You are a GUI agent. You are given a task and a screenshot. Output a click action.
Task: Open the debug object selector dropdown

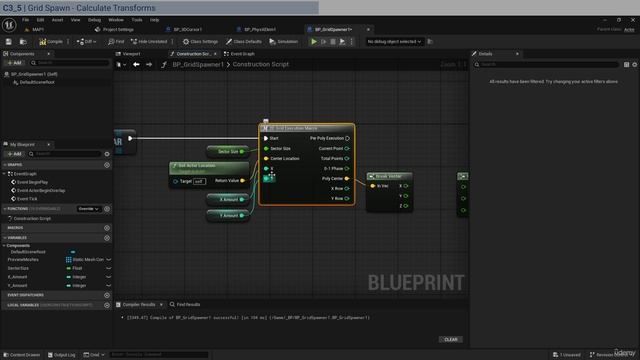pyautogui.click(x=394, y=42)
